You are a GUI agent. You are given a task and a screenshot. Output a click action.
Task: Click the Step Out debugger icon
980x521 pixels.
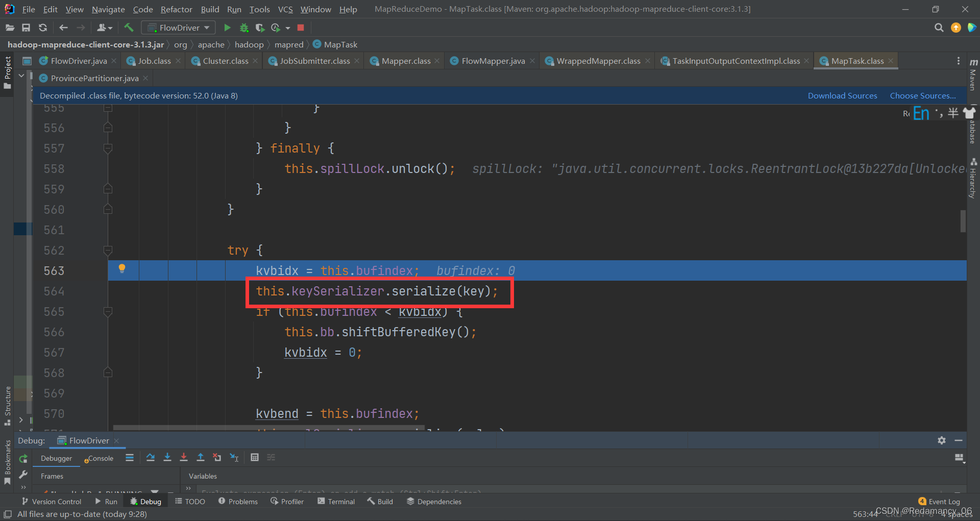click(201, 457)
